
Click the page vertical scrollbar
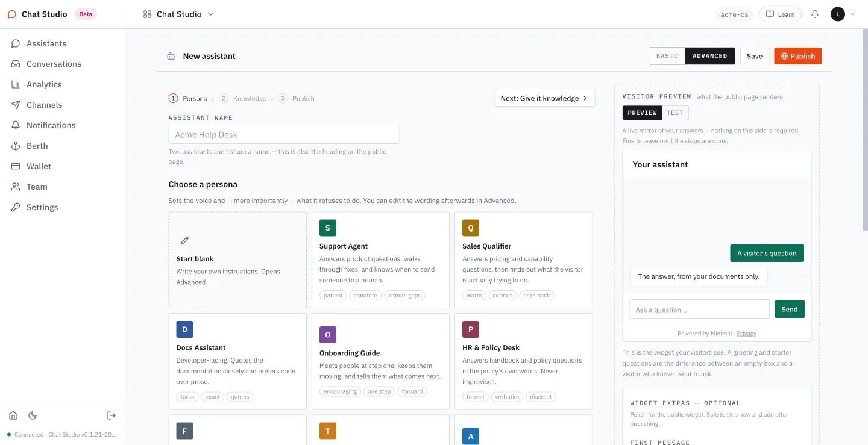pyautogui.click(x=864, y=129)
